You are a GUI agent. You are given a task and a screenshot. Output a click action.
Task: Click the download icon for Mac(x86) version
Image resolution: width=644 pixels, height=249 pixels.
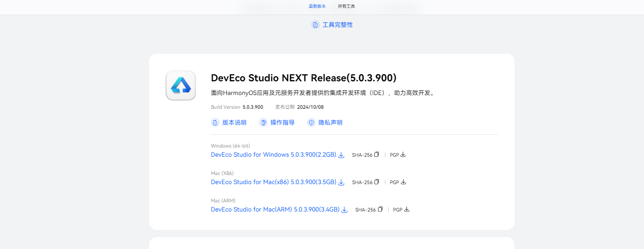click(341, 182)
